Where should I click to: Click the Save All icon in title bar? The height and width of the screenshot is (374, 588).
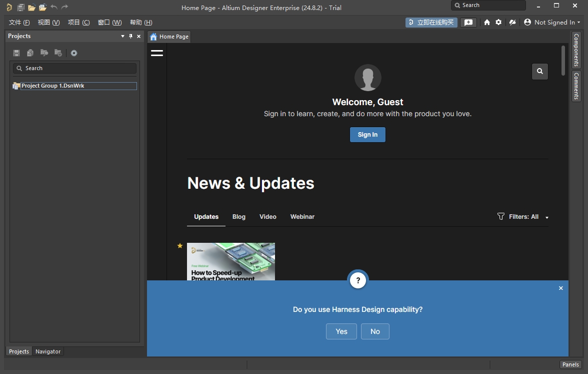coord(20,8)
